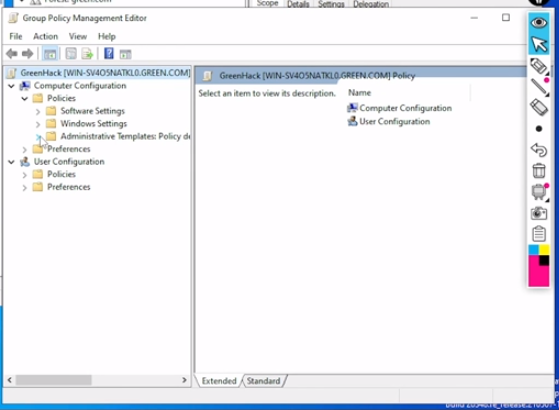Open the Details tab in background window
This screenshot has width=559, height=410.
click(x=298, y=4)
